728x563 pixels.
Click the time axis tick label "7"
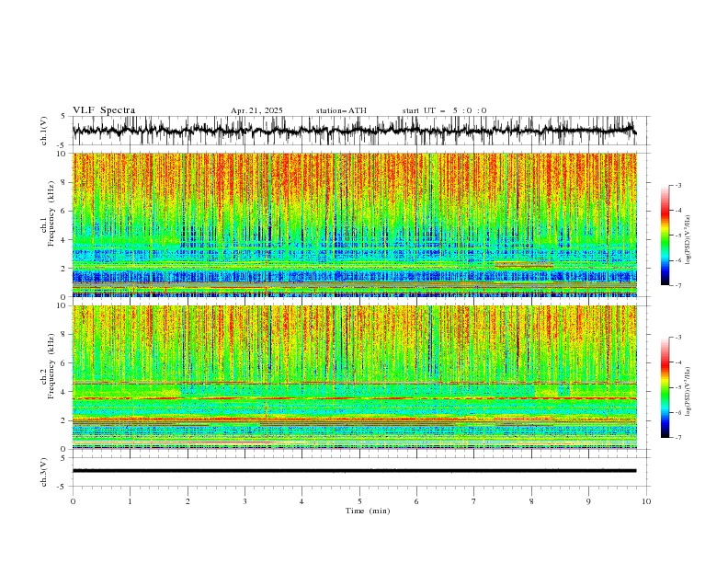coord(474,501)
